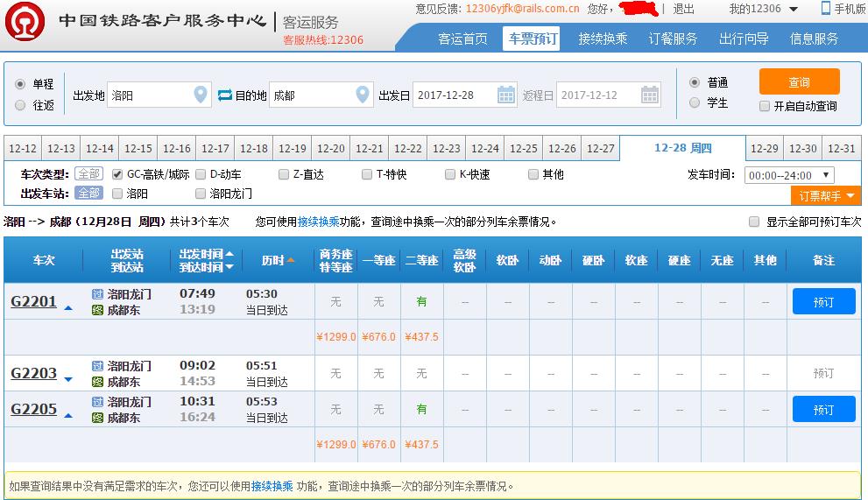Expand stop details for train G2203
This screenshot has width=868, height=500.
point(68,378)
